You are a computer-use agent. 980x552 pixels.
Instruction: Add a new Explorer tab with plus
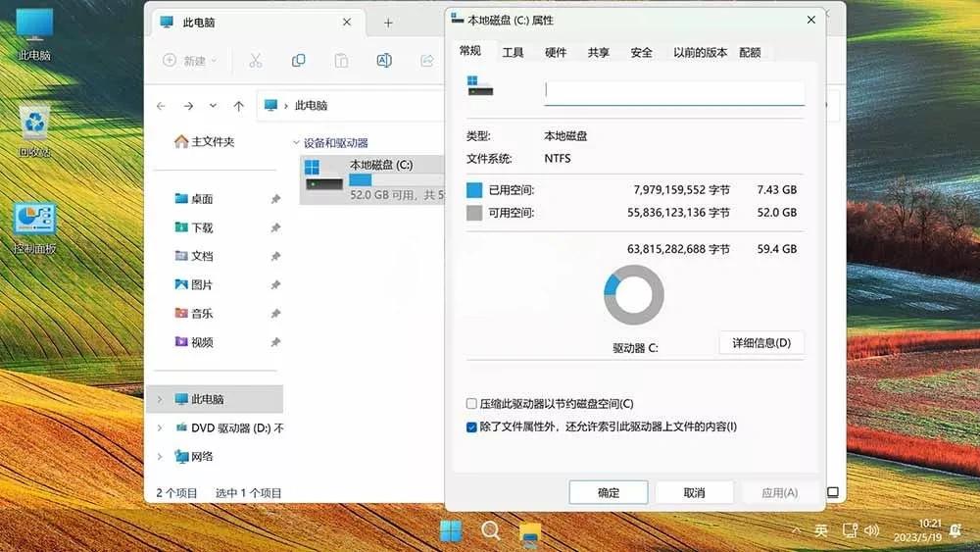(x=388, y=24)
